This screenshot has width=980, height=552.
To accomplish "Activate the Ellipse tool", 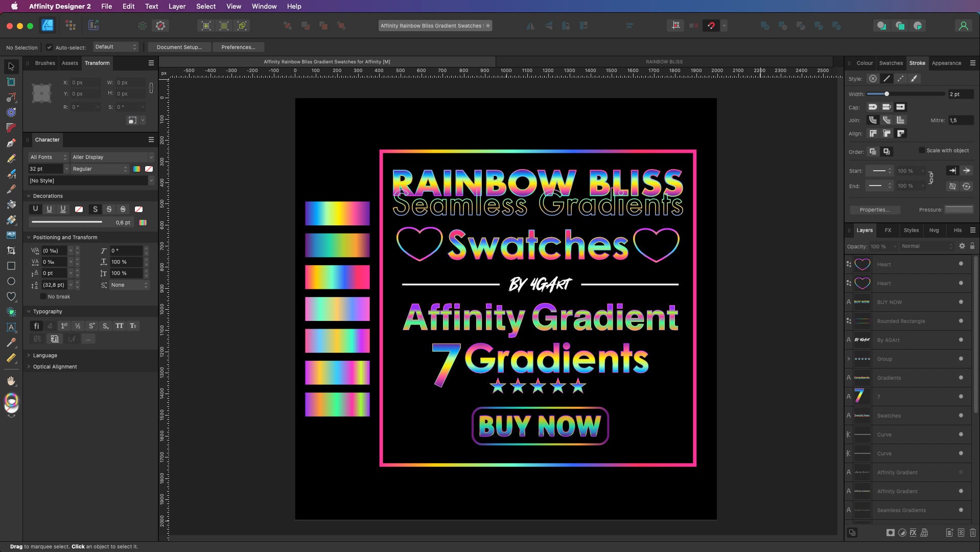I will pyautogui.click(x=11, y=281).
